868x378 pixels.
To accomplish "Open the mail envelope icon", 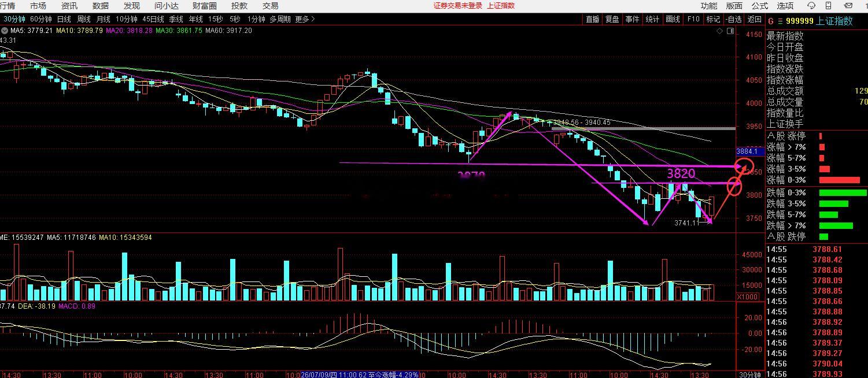I will coord(848,6).
